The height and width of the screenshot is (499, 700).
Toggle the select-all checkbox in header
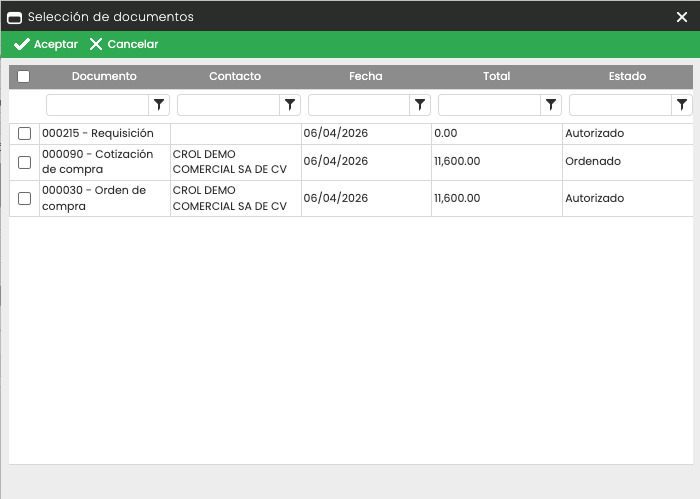click(x=24, y=77)
